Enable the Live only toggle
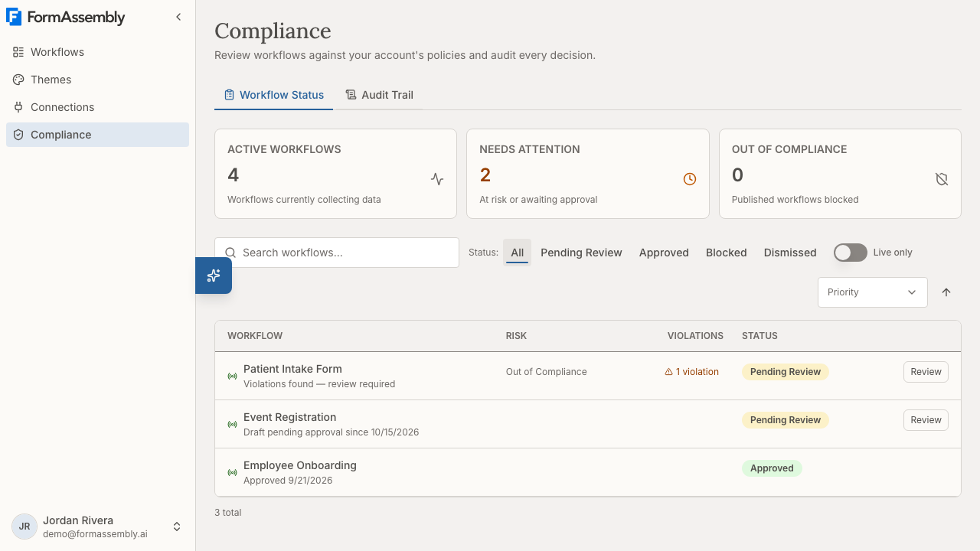980x551 pixels. click(850, 253)
